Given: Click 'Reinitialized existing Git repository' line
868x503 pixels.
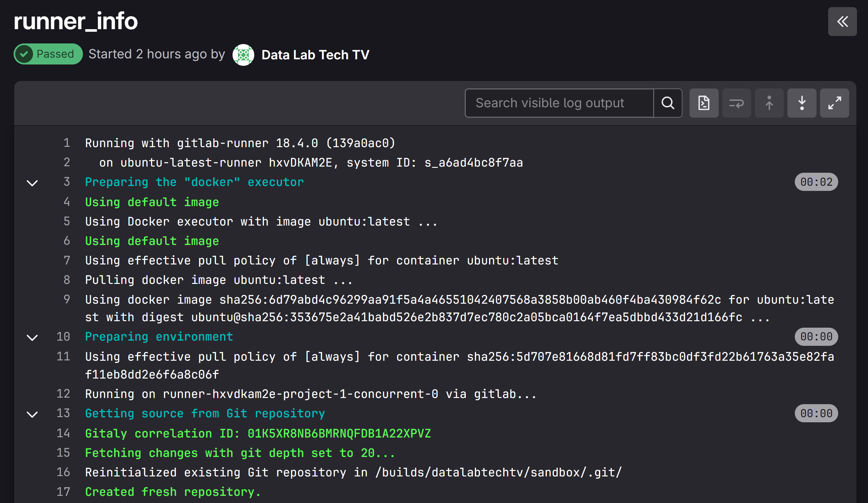Looking at the screenshot, I should 353,472.
